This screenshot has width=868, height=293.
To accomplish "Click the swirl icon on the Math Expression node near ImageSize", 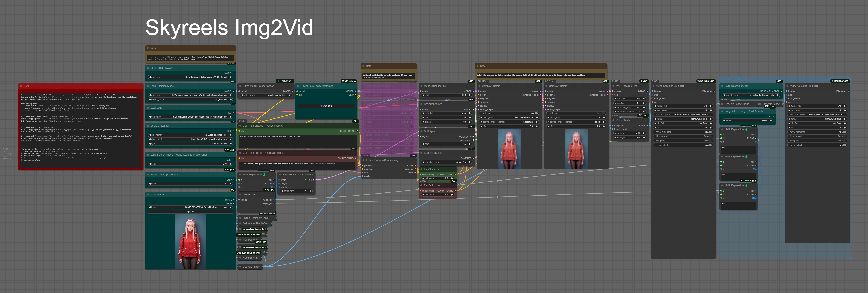I will (x=264, y=175).
